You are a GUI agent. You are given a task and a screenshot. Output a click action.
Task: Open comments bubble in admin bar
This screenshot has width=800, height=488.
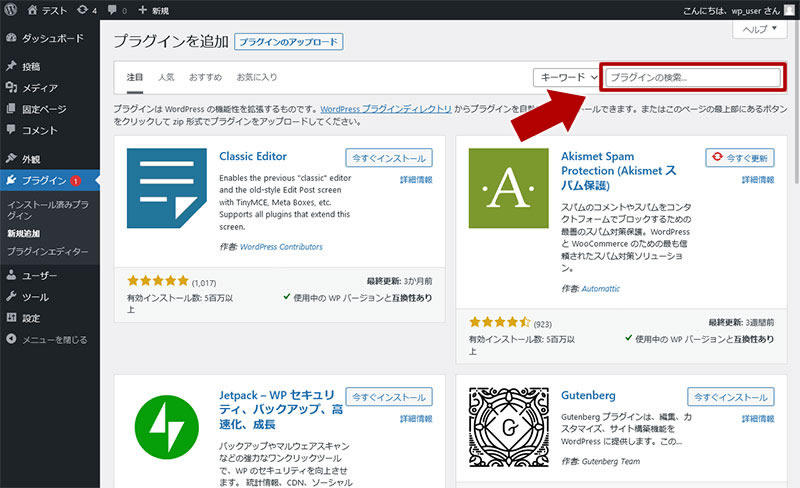pyautogui.click(x=117, y=10)
